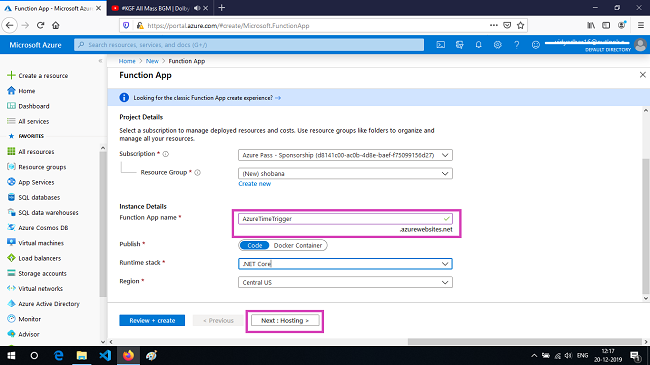Click the account avatar in Azure header
The image size is (650, 365).
640,45
